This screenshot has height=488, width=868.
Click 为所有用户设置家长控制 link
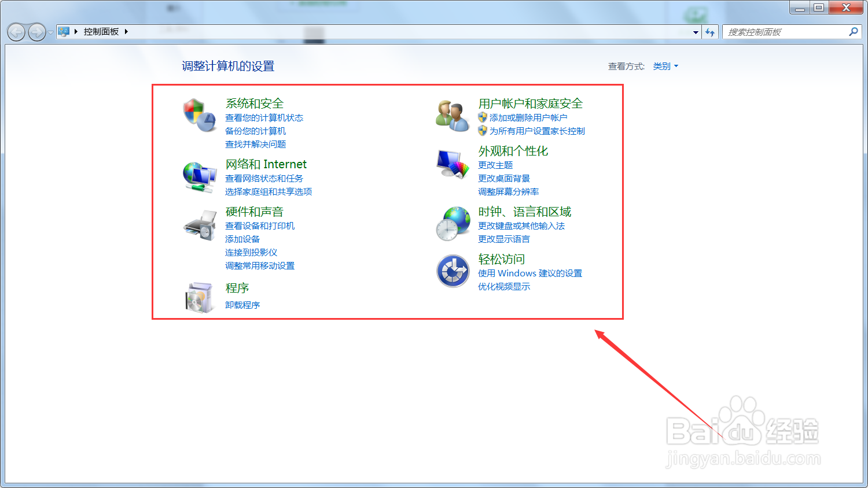537,131
